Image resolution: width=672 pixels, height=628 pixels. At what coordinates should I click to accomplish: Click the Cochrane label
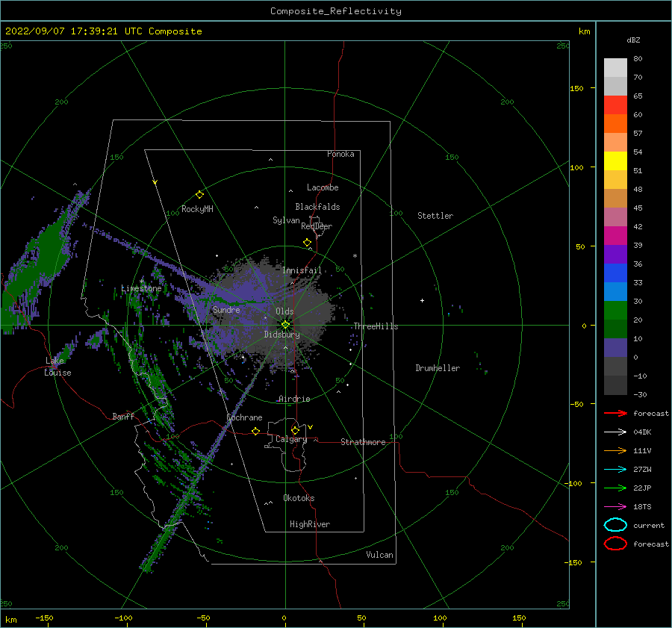tap(244, 417)
